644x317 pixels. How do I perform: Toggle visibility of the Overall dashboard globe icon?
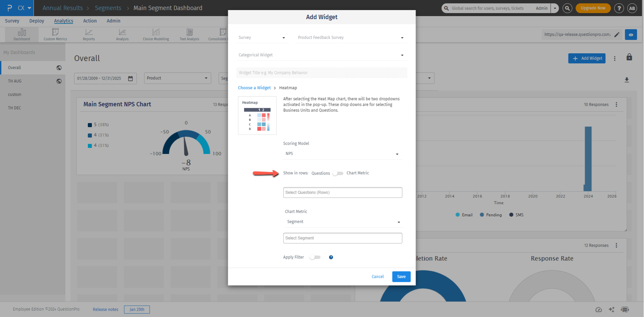[59, 67]
